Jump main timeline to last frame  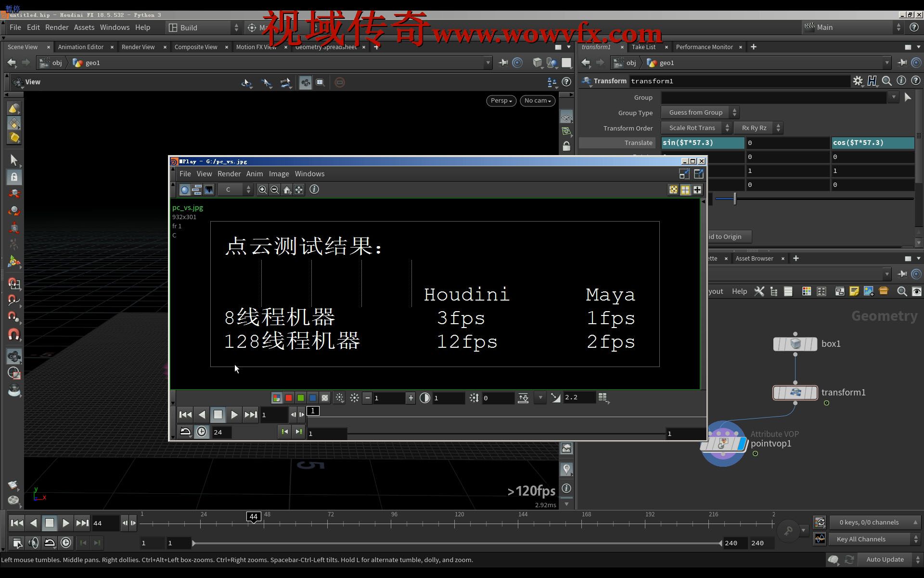click(82, 523)
